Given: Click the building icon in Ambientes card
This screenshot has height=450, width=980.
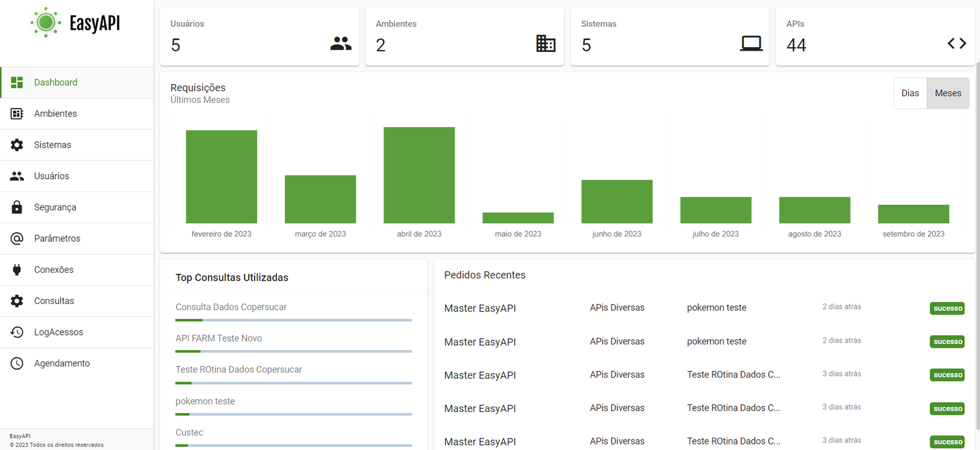Looking at the screenshot, I should point(546,43).
